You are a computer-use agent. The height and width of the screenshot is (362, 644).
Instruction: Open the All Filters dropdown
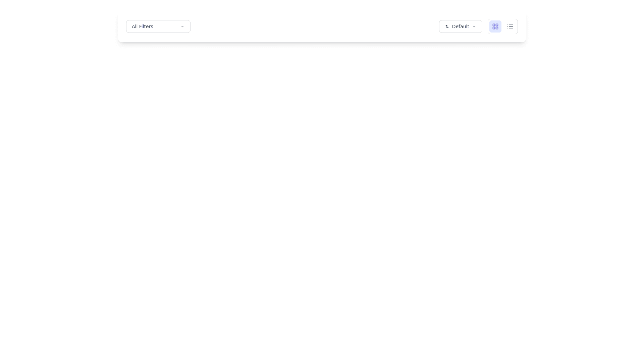(x=158, y=26)
